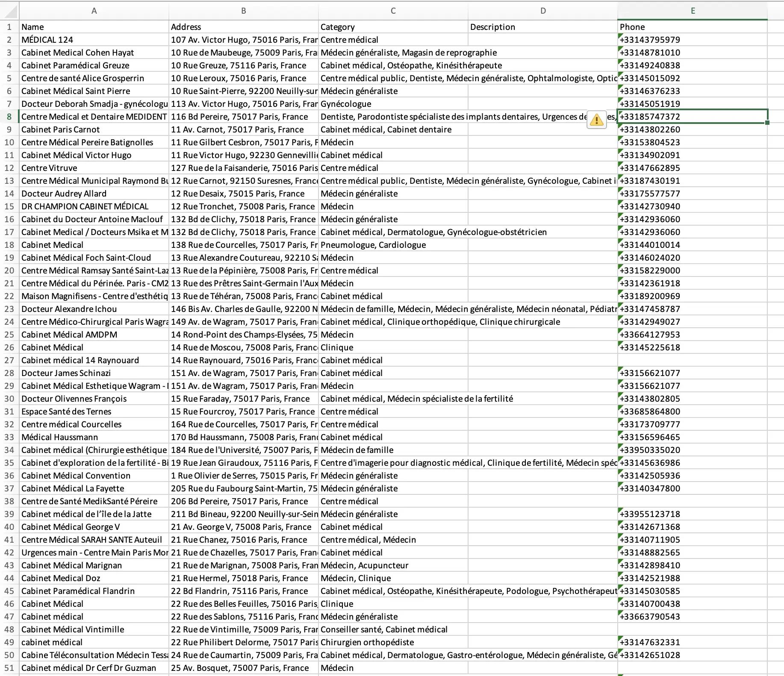The image size is (784, 676).
Task: Select the column C header
Action: click(393, 11)
